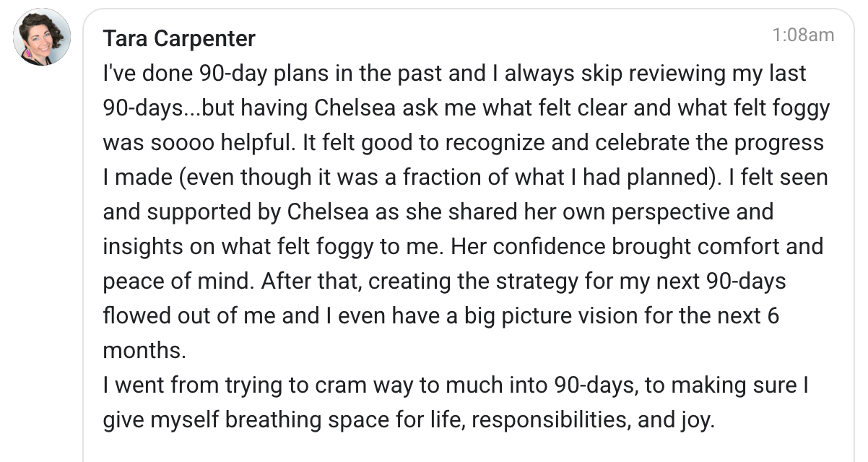Click the word "months." ending first paragraph
The height and width of the screenshot is (462, 868).
[x=144, y=350]
